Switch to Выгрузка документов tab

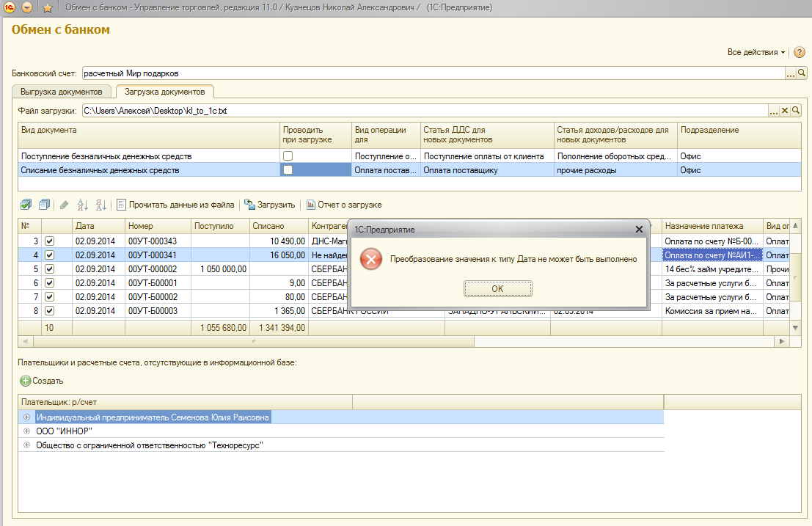pyautogui.click(x=62, y=92)
